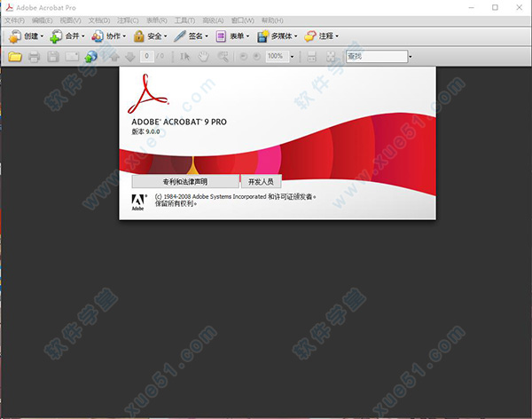Open the 视图(V) menu
Viewport: 532px width, 419px height.
point(70,20)
